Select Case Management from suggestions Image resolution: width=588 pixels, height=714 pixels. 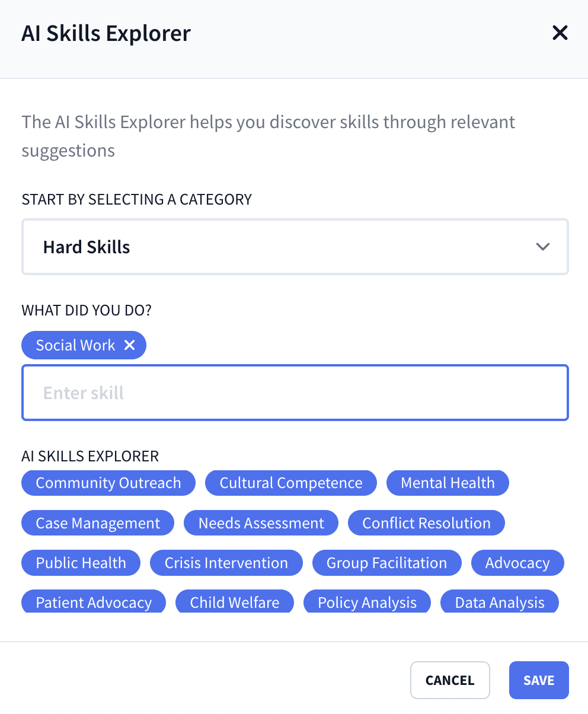click(97, 522)
